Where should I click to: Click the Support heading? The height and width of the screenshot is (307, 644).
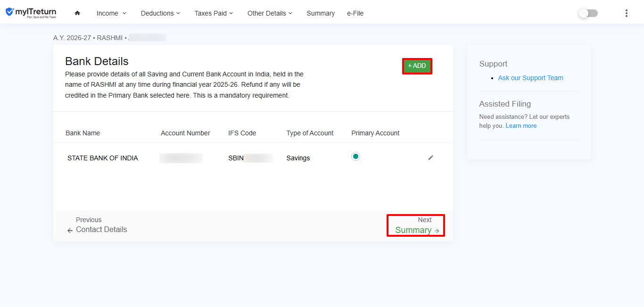pyautogui.click(x=493, y=64)
